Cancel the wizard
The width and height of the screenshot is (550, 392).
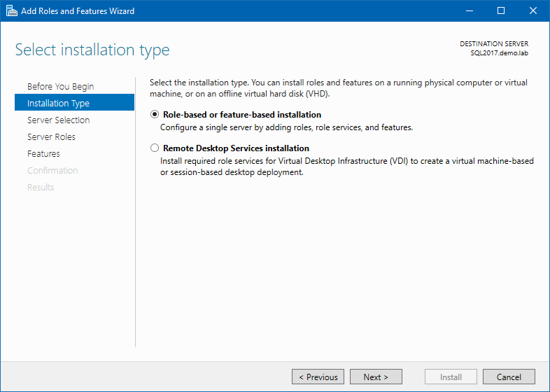(509, 377)
